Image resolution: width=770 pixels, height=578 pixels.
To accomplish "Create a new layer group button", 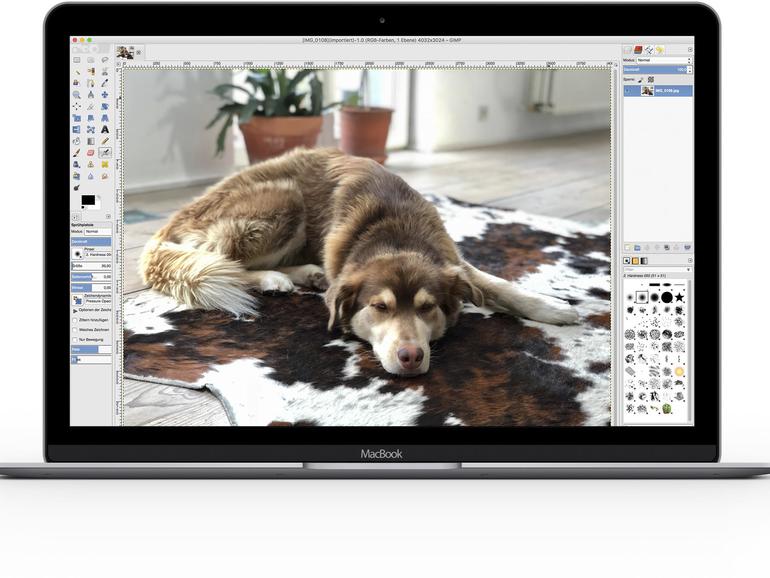I will 637,248.
